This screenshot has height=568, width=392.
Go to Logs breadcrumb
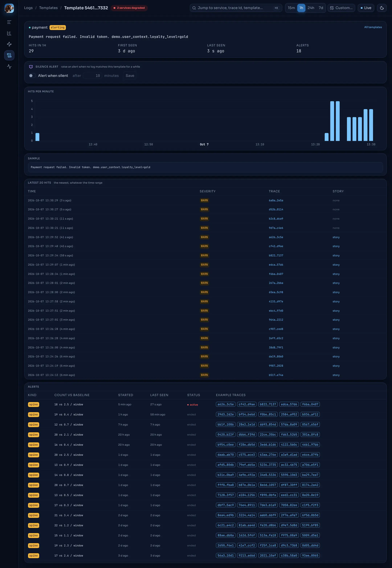coord(28,8)
